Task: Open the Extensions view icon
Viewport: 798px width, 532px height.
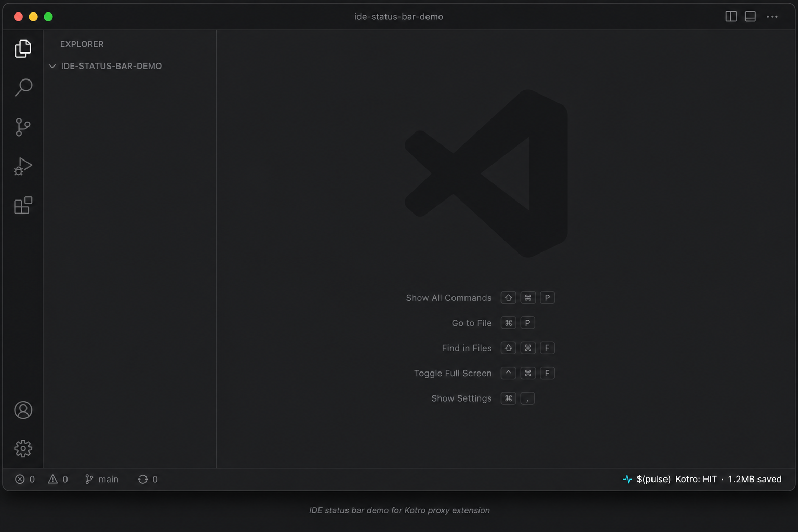Action: (23, 205)
